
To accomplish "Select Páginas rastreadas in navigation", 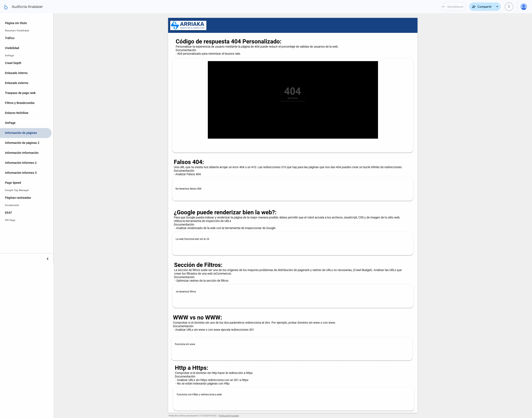I will (18, 198).
